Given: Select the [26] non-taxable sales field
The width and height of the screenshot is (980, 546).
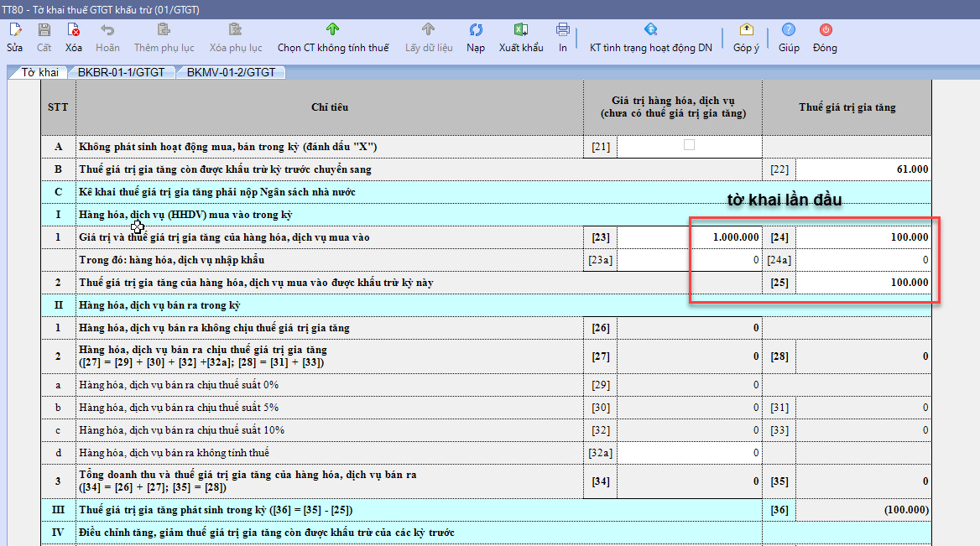Looking at the screenshot, I should point(690,328).
